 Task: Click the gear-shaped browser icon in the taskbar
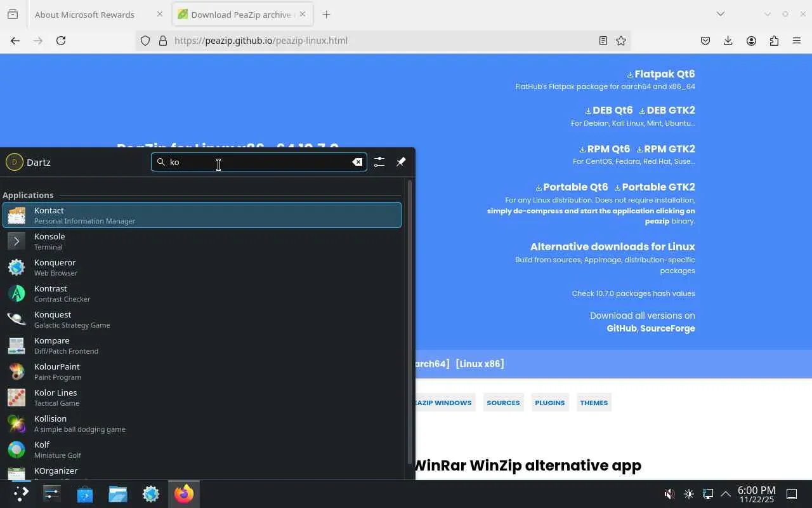151,493
